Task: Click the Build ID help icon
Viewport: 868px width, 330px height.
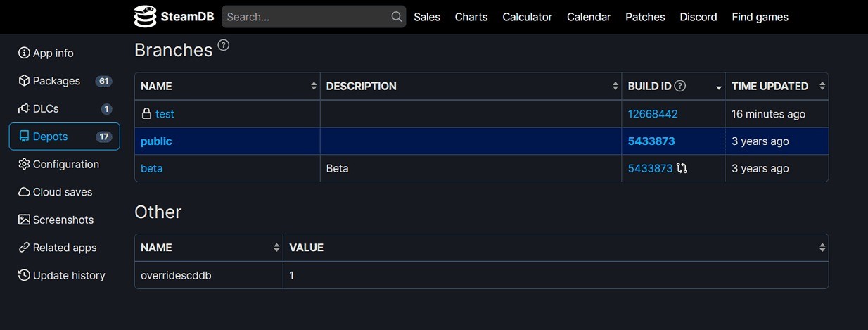Action: click(680, 86)
